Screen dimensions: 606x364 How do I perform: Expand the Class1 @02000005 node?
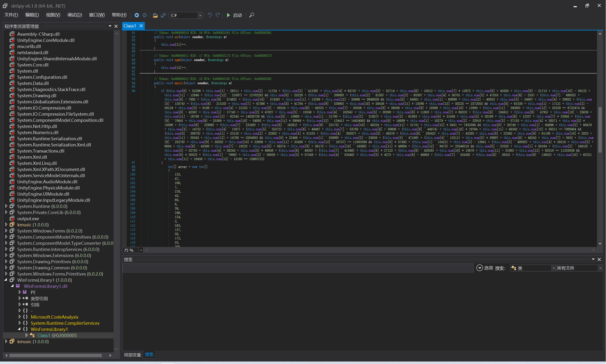(26, 335)
